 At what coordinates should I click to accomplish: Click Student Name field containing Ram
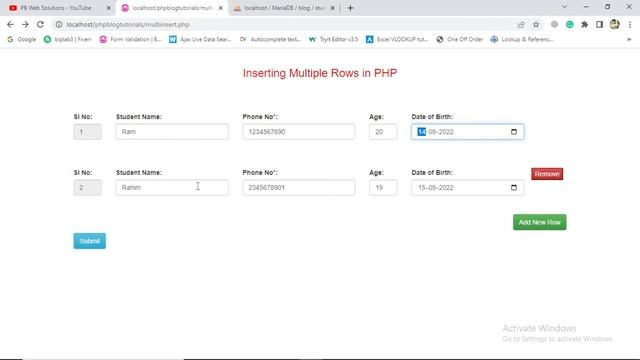point(172,132)
